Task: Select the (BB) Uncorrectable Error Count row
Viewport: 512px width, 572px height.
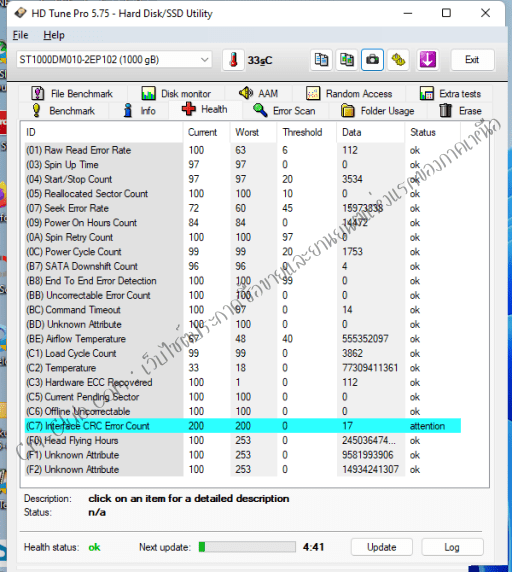Action: coord(243,295)
